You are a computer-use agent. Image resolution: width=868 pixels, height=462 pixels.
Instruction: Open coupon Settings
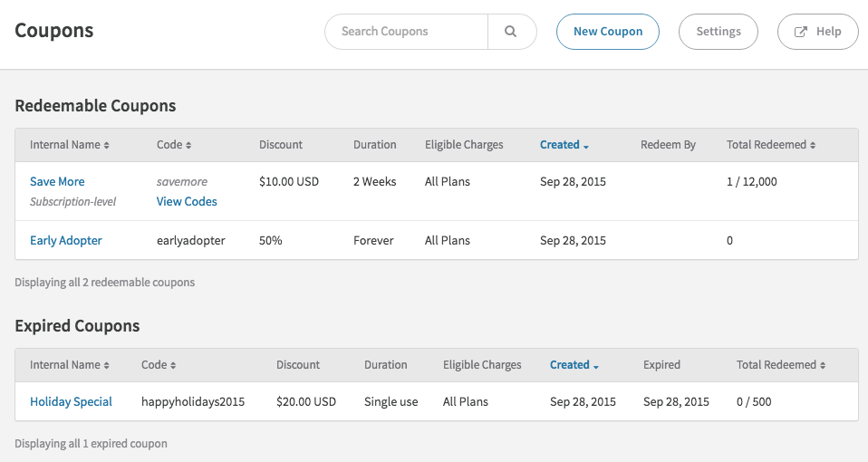[x=719, y=32]
